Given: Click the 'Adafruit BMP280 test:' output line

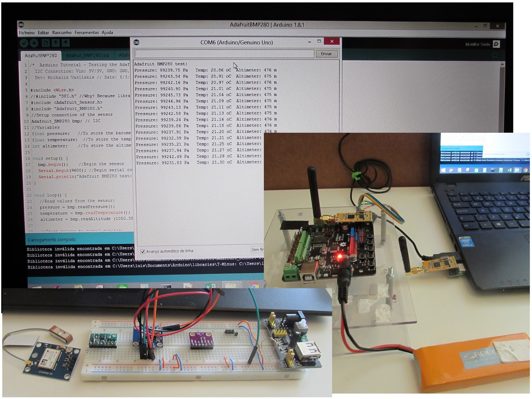Looking at the screenshot, I should (x=161, y=64).
